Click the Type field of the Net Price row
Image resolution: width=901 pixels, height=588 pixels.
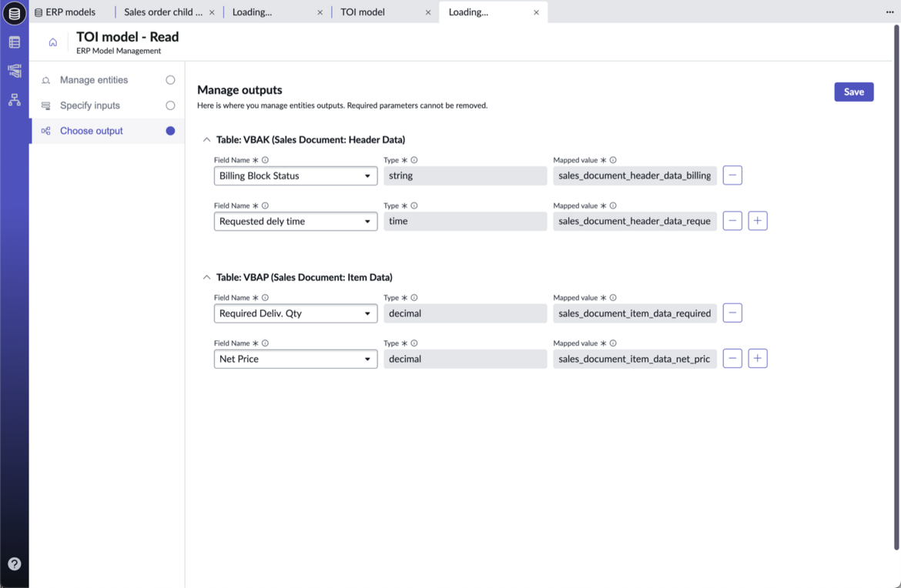[465, 359]
